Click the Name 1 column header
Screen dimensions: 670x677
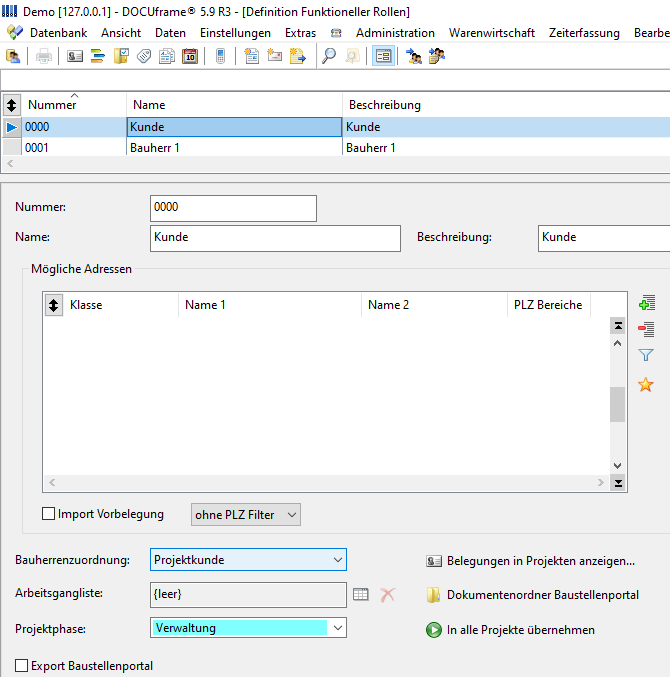click(270, 305)
